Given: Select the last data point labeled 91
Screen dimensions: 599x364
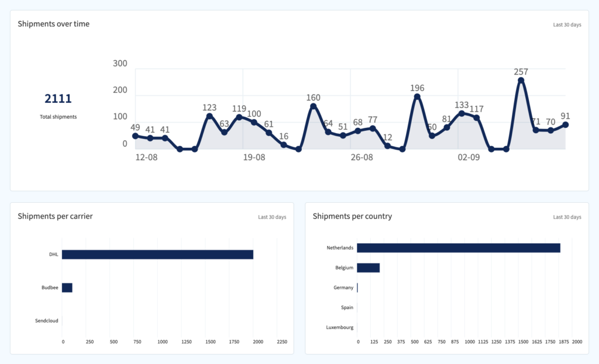Looking at the screenshot, I should pos(565,124).
